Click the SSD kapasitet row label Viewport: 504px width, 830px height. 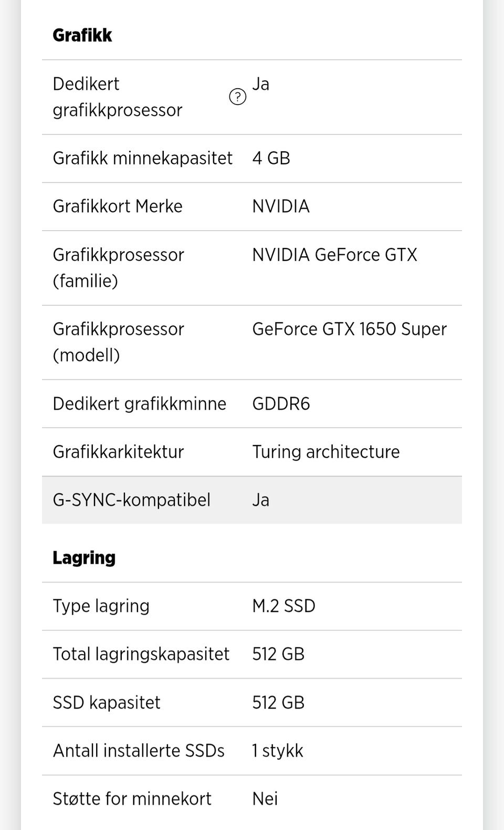point(107,702)
